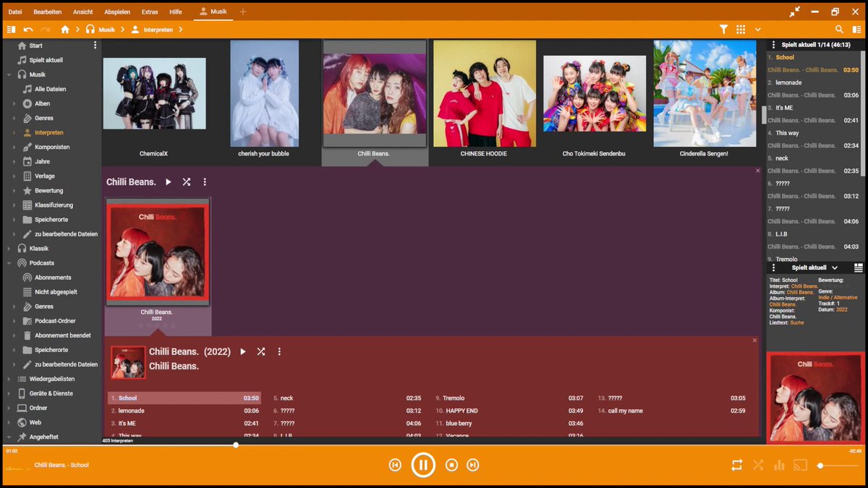Close the album track listing panel

click(x=754, y=340)
